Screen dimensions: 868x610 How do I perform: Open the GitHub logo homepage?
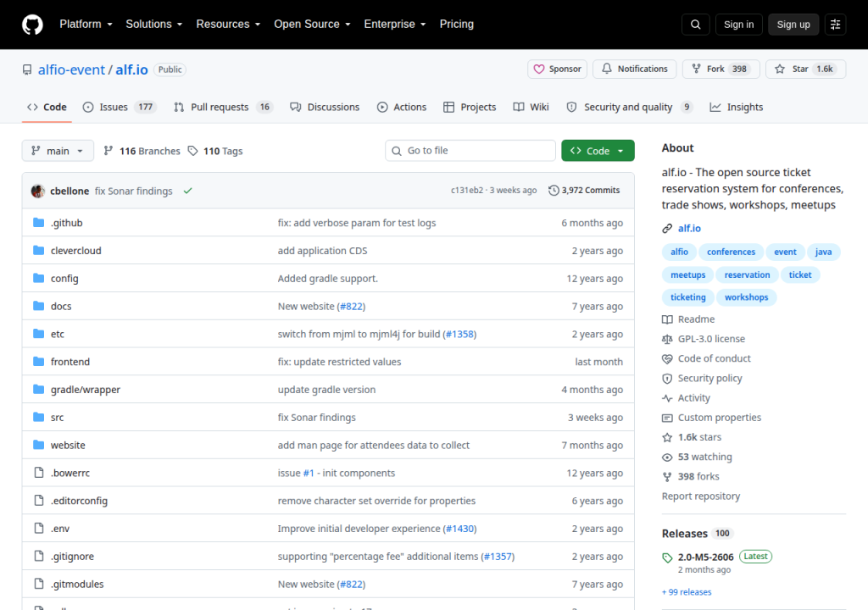tap(32, 25)
